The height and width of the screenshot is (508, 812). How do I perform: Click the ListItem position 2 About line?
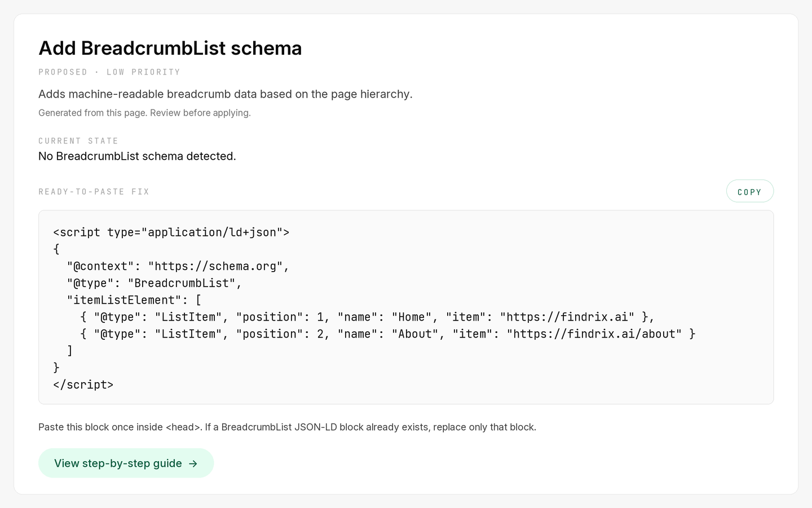[388, 334]
